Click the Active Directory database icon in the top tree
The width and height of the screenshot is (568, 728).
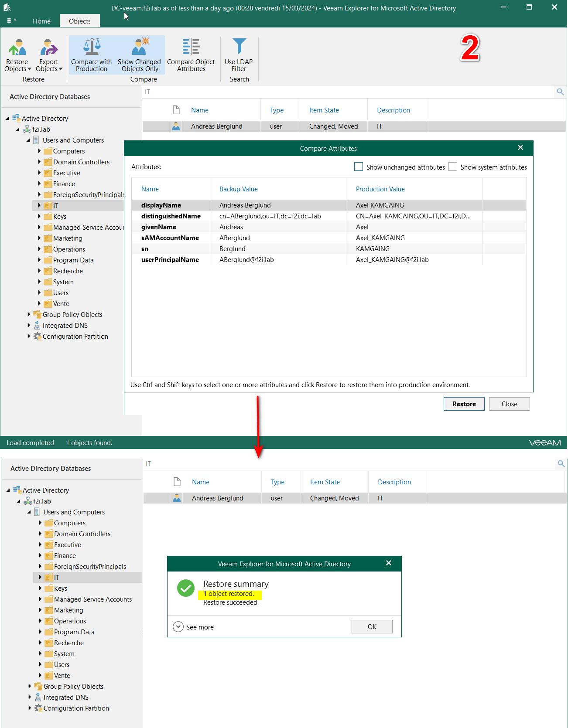16,118
